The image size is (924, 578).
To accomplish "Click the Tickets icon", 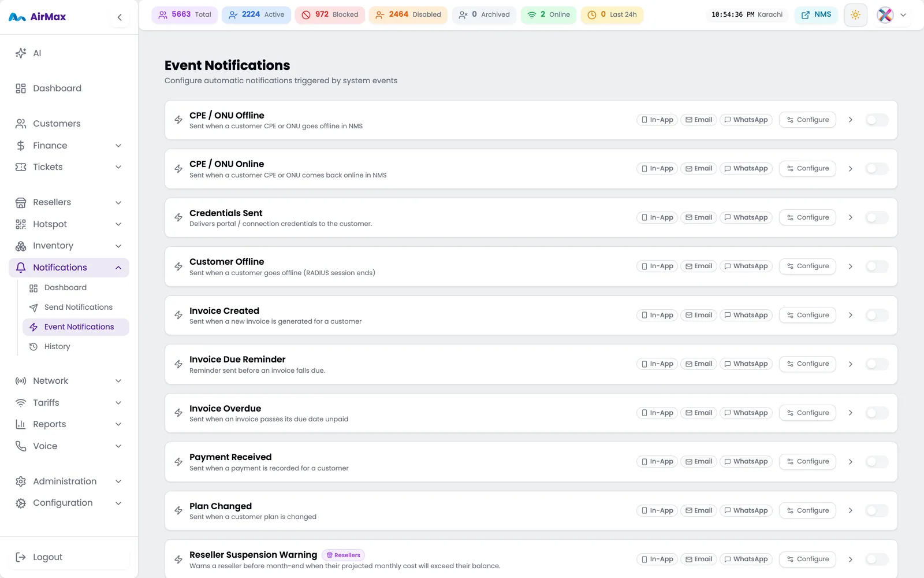I will pos(21,167).
